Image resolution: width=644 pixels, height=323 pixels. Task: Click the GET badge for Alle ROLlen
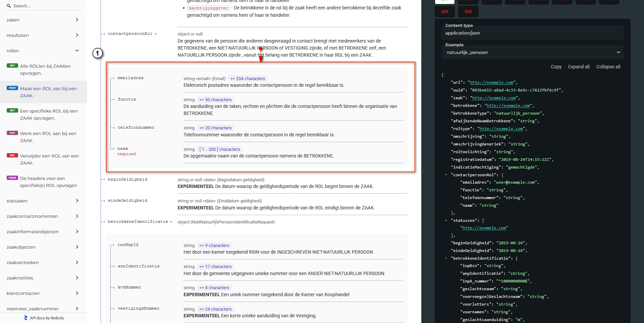pos(12,66)
